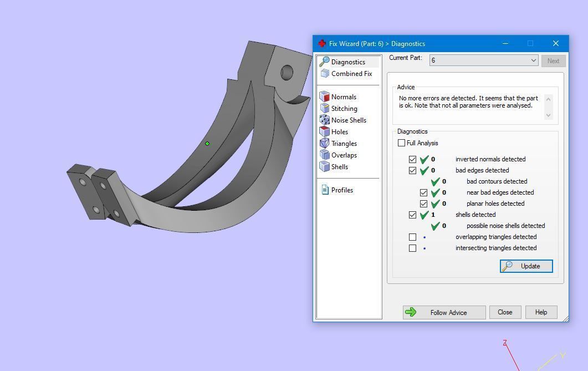
Task: Click the Follow Advice button
Action: coord(444,312)
